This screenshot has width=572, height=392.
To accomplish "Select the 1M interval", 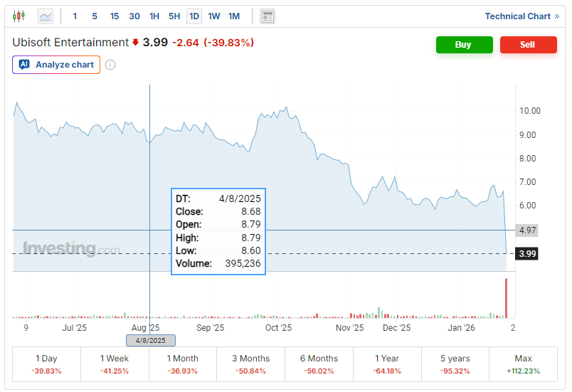I will (234, 16).
